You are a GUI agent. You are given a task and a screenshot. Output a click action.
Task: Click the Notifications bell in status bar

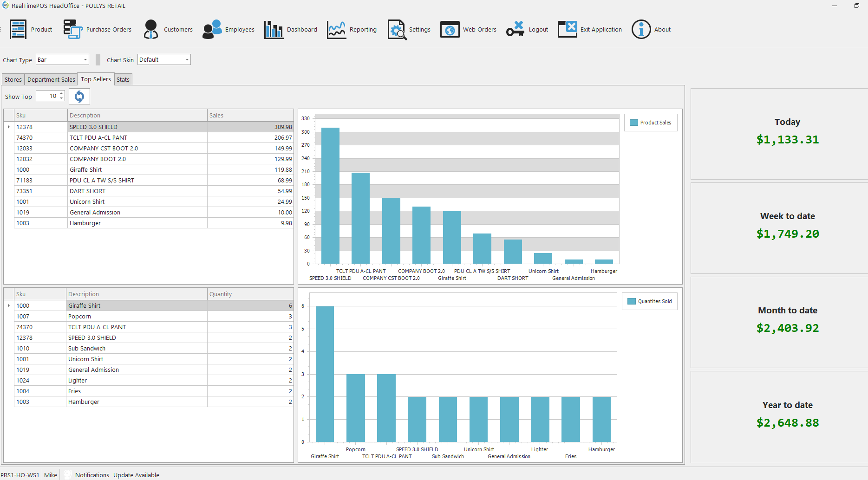pos(68,474)
